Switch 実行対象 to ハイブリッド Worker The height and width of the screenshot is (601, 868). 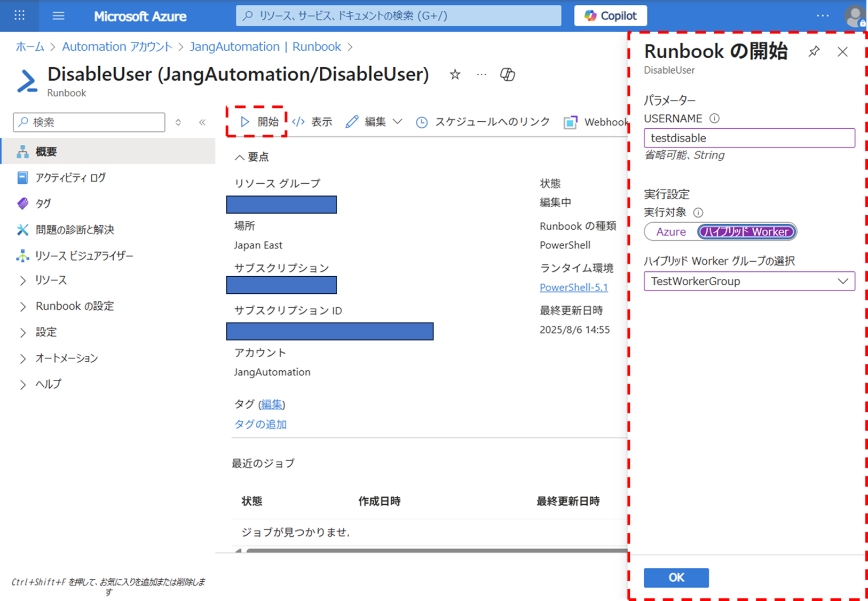746,231
